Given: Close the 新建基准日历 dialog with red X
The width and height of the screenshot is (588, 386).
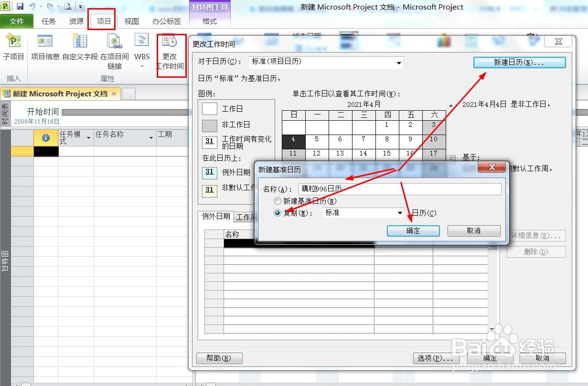Looking at the screenshot, I should coord(492,167).
